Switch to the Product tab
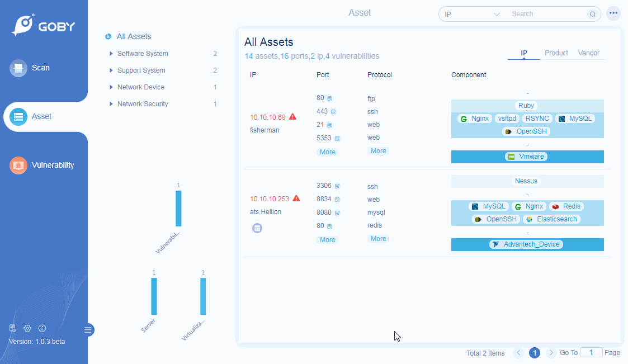Viewport: 628px width, 364px height. [x=556, y=53]
